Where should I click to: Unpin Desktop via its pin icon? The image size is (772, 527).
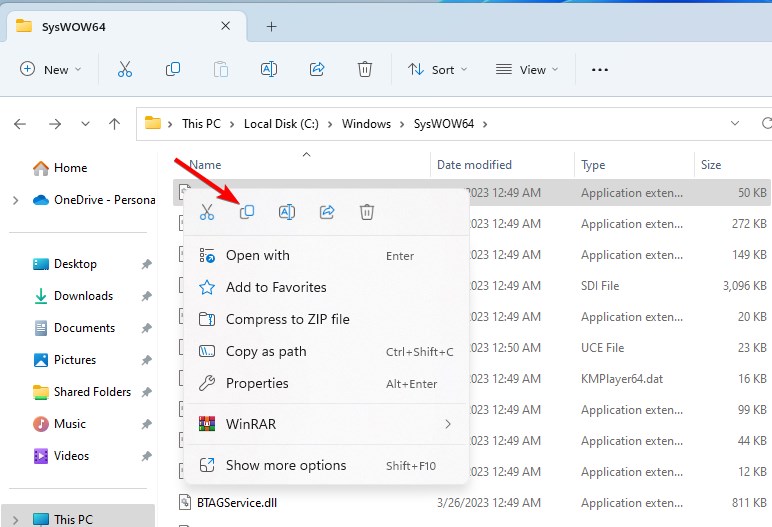click(146, 264)
